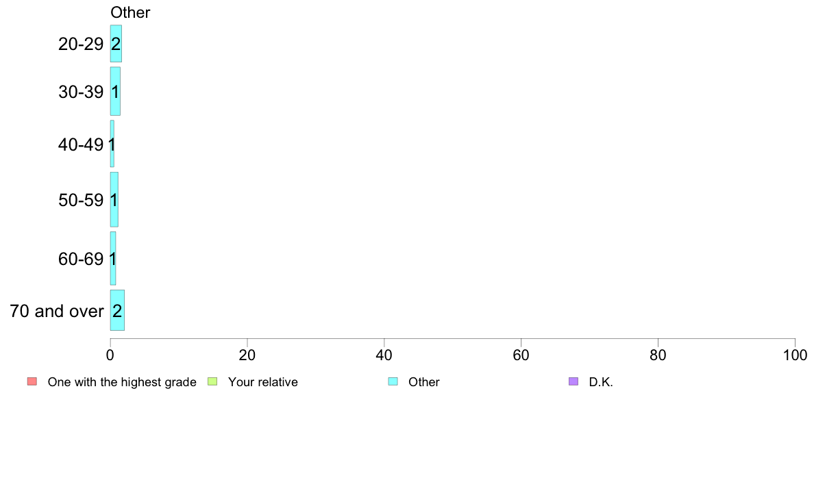Click the '70 and over' axis label
This screenshot has width=814, height=504.
pos(57,311)
